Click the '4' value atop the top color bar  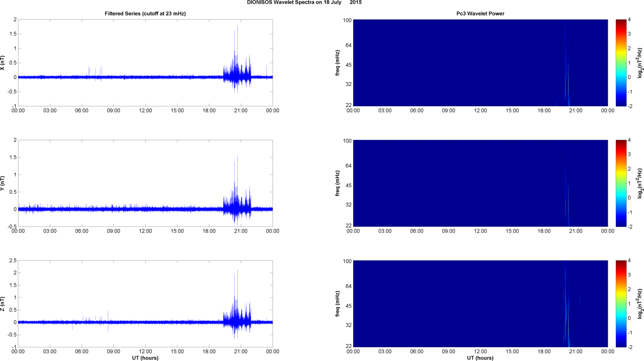coord(629,20)
